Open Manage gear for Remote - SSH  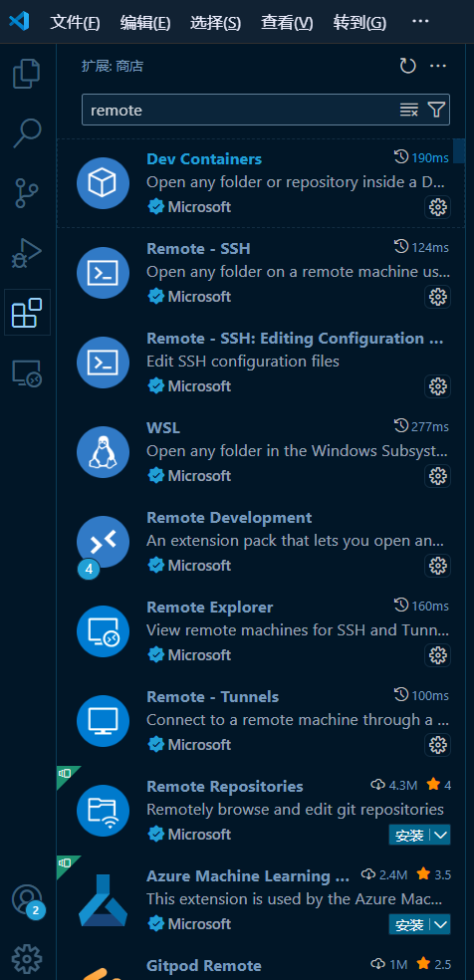click(x=438, y=296)
